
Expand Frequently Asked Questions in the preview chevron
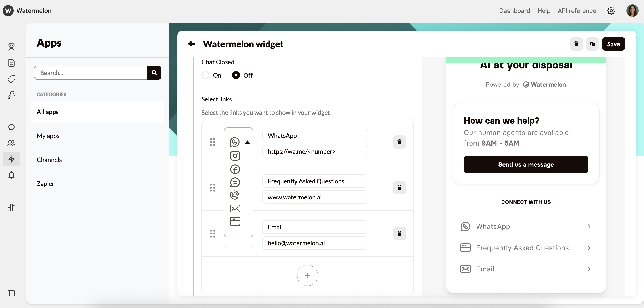pos(589,248)
